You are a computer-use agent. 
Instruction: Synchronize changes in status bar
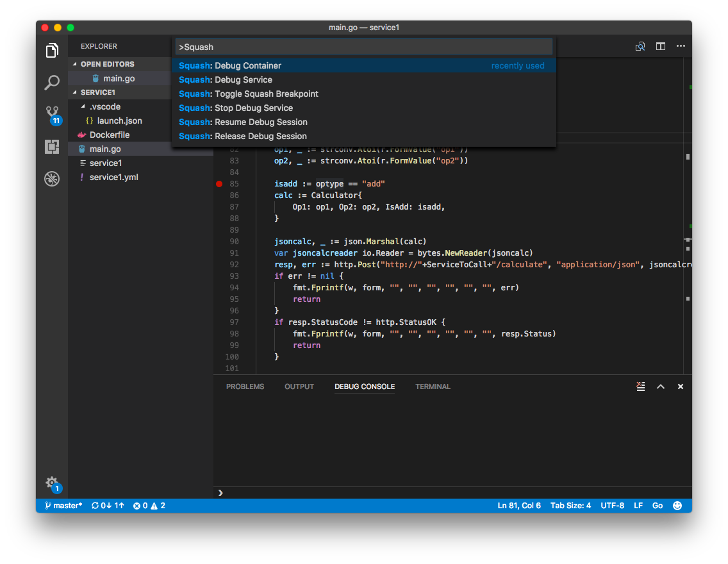[108, 506]
